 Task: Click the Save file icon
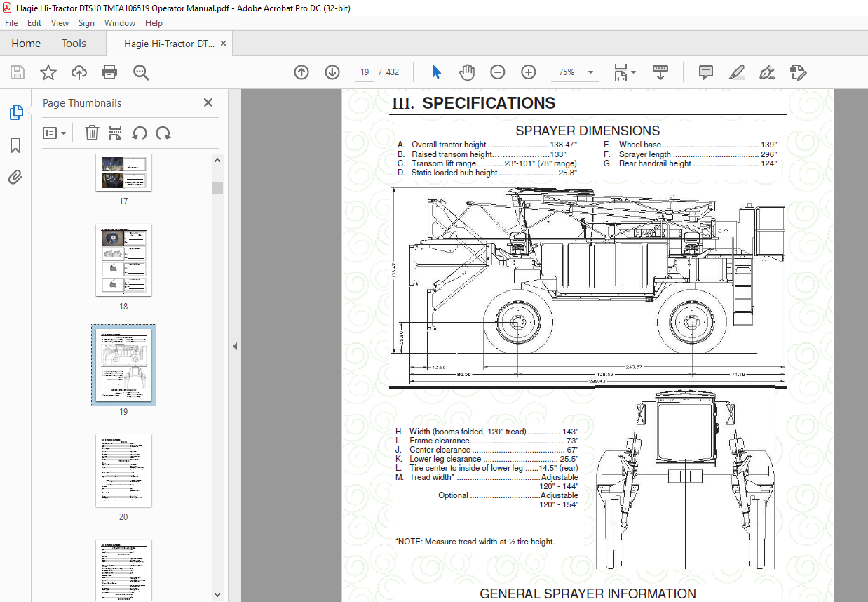(x=18, y=72)
